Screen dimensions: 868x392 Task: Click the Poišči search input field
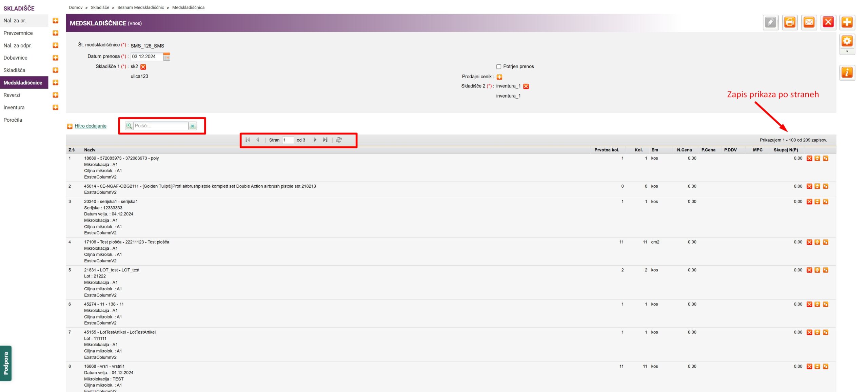160,126
